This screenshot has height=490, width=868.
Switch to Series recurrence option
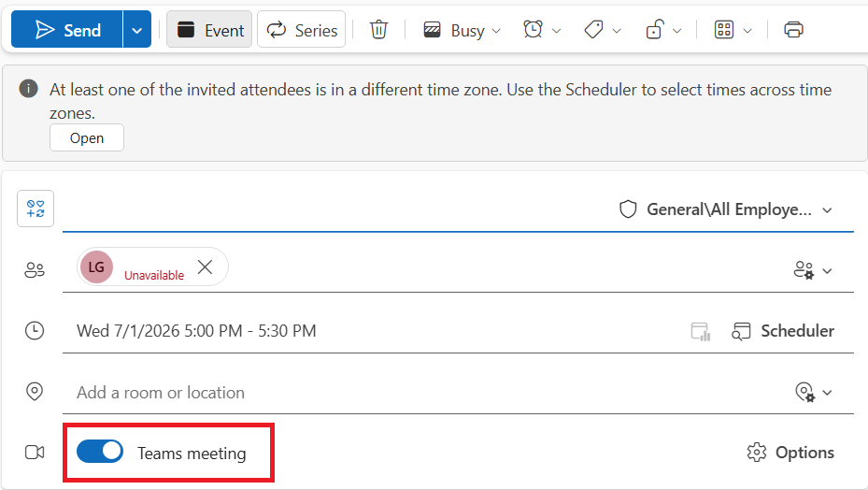(301, 29)
